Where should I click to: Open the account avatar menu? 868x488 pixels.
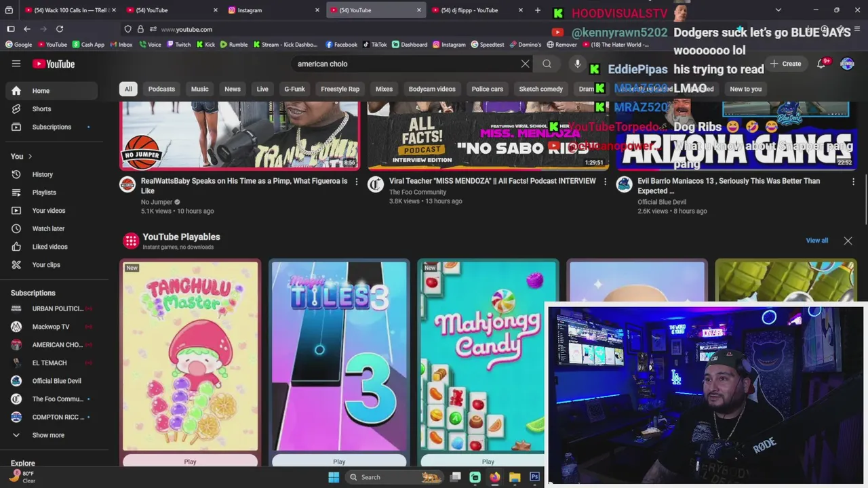click(x=847, y=64)
